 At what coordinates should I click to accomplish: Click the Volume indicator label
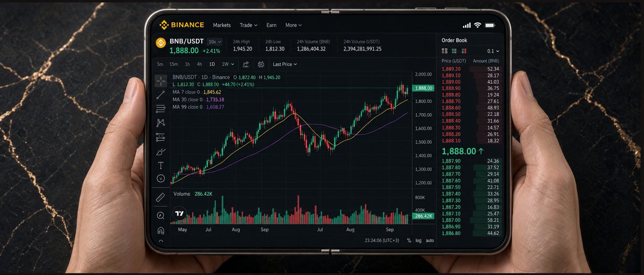[182, 193]
